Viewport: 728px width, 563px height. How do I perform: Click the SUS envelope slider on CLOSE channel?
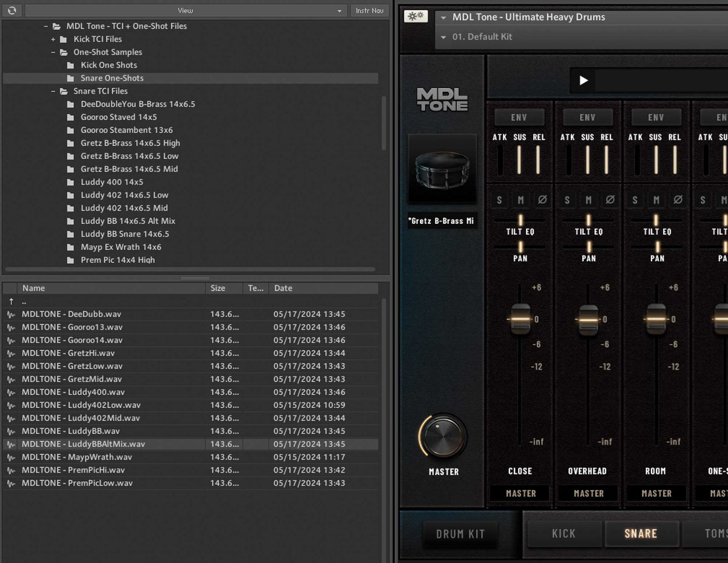tap(519, 160)
